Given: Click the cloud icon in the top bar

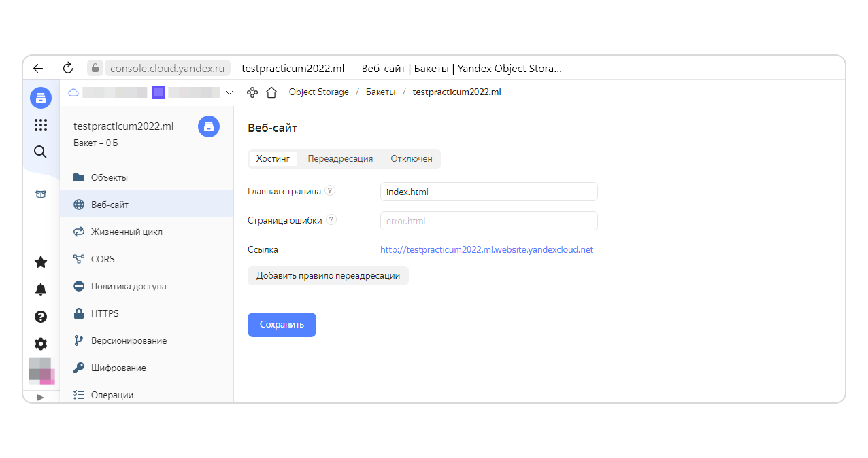Looking at the screenshot, I should coord(73,92).
